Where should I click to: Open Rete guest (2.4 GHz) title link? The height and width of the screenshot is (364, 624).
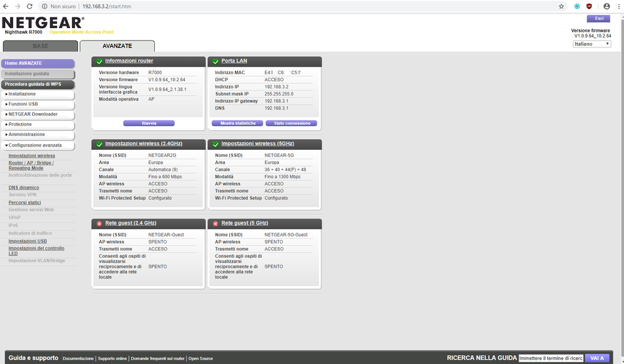click(x=131, y=223)
